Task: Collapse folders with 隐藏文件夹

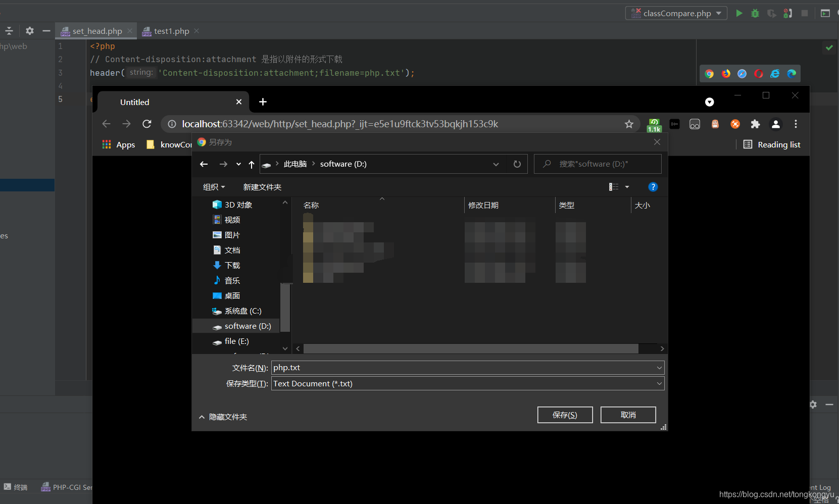Action: pyautogui.click(x=223, y=417)
